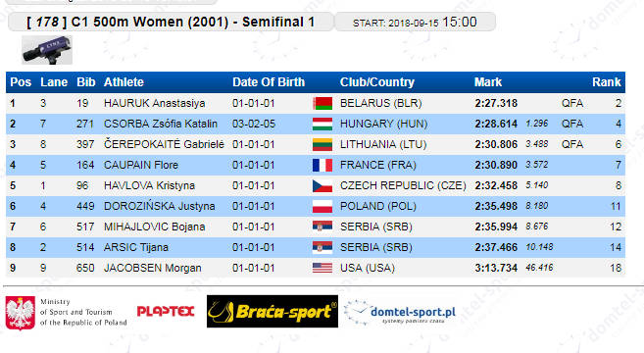Click the Rank column header
The height and width of the screenshot is (353, 644).
606,82
